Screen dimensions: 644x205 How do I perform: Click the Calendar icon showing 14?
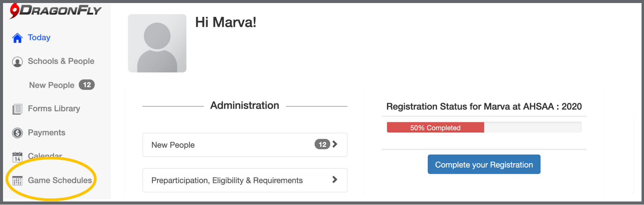[x=17, y=157]
